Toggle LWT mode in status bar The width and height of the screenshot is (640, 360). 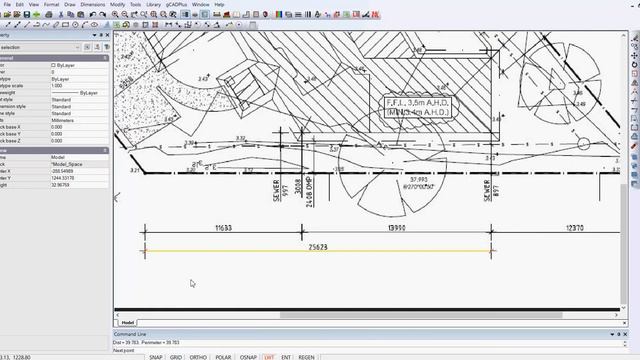coord(269,357)
